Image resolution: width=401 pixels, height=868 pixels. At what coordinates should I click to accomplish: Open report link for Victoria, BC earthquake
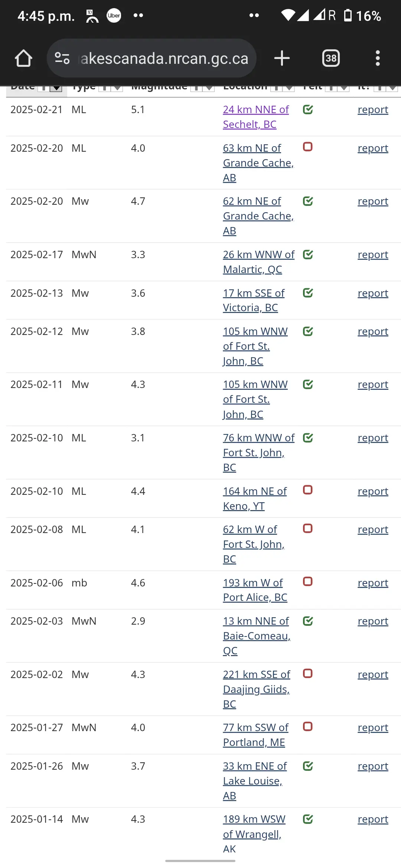pos(373,293)
